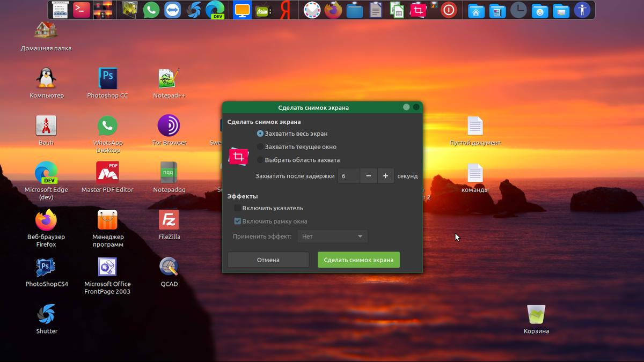This screenshot has width=644, height=362.
Task: Choose Захватить текущее окно option
Action: [297, 146]
